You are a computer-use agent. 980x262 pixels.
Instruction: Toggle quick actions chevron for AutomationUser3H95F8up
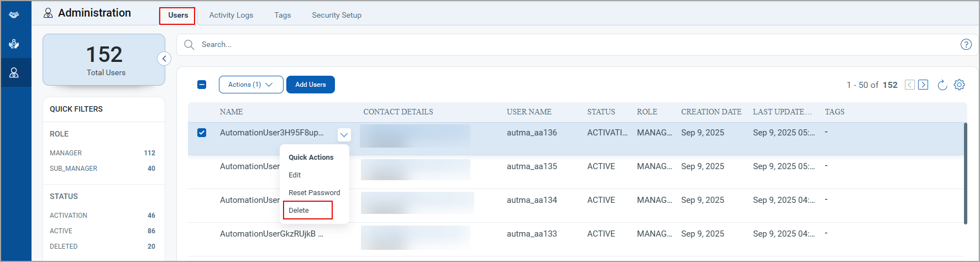coord(344,135)
